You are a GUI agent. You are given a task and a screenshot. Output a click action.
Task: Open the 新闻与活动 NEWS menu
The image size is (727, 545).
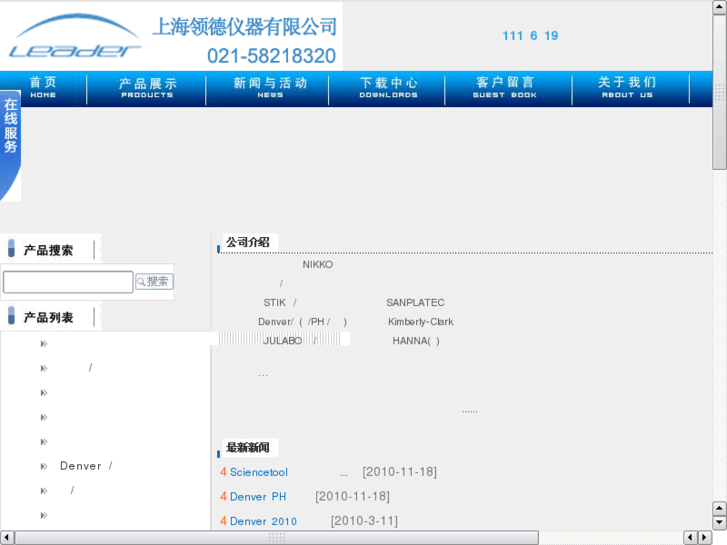[270, 88]
